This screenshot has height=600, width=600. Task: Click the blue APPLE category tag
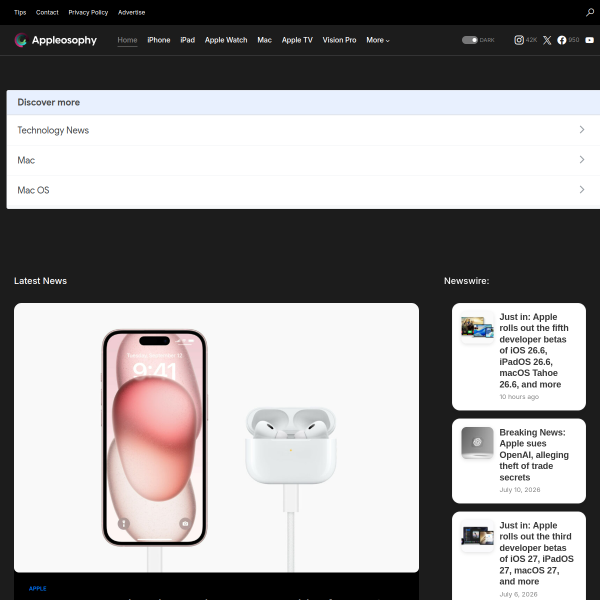pyautogui.click(x=38, y=589)
